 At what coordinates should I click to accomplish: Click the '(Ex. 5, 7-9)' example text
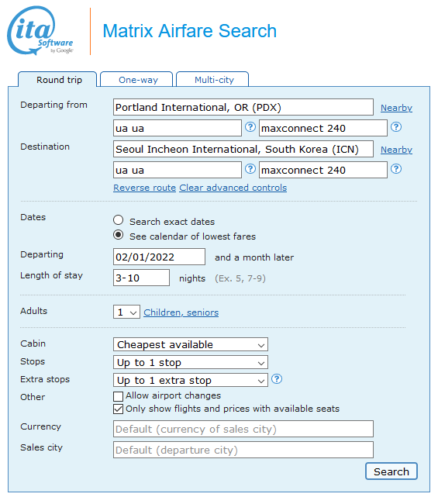click(240, 278)
